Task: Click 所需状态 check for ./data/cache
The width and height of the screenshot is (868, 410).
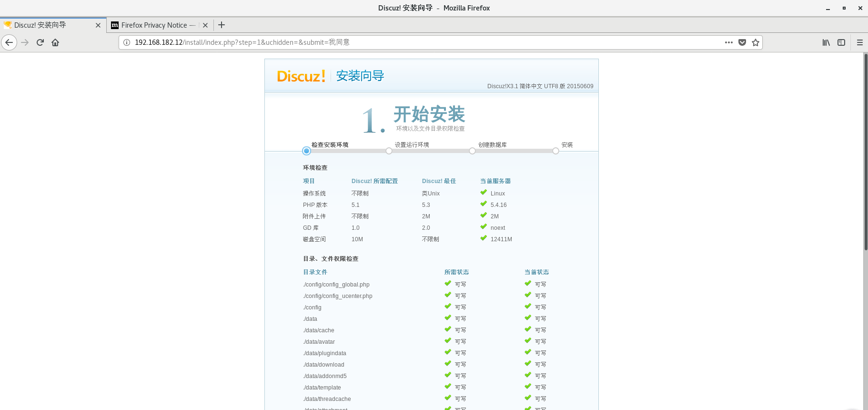Action: (x=448, y=329)
